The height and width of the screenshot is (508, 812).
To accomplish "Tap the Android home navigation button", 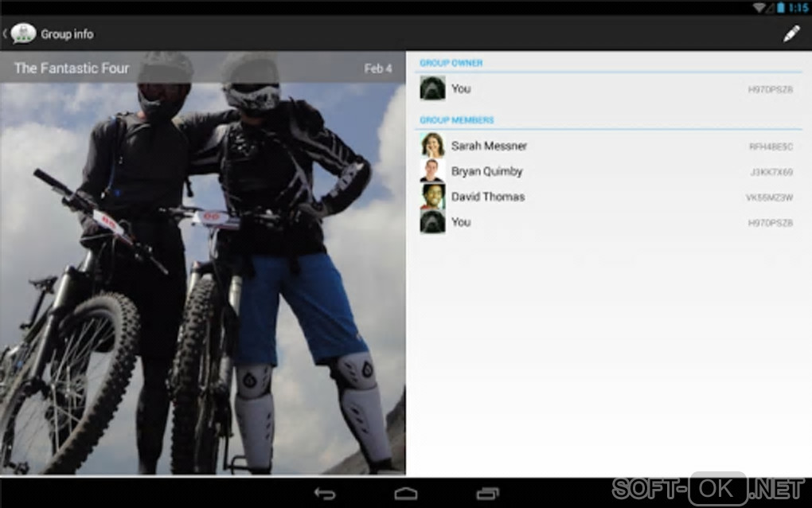I will point(405,494).
